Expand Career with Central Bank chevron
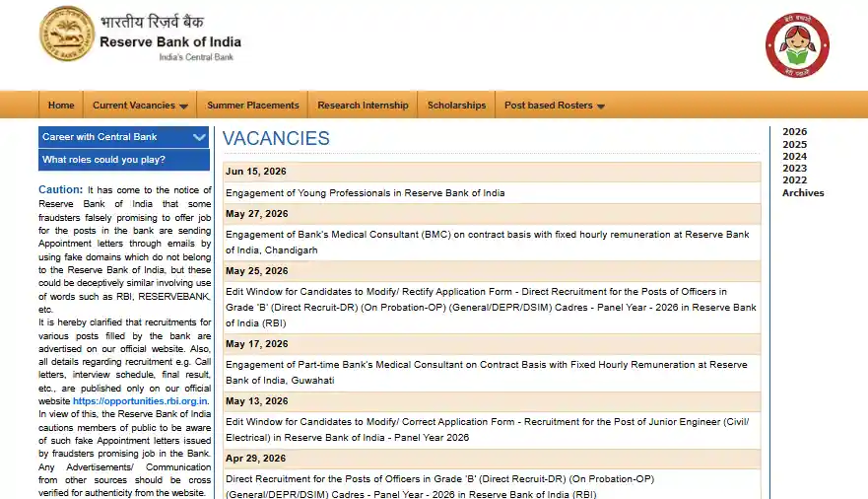The height and width of the screenshot is (499, 868). [199, 137]
